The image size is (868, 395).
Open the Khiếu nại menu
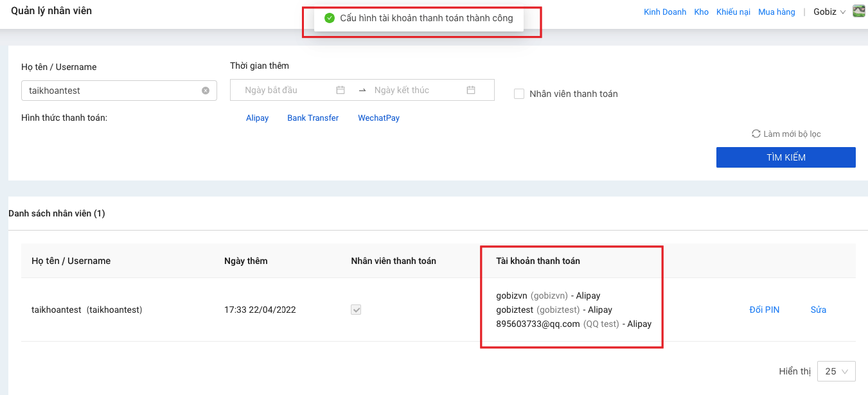(733, 12)
